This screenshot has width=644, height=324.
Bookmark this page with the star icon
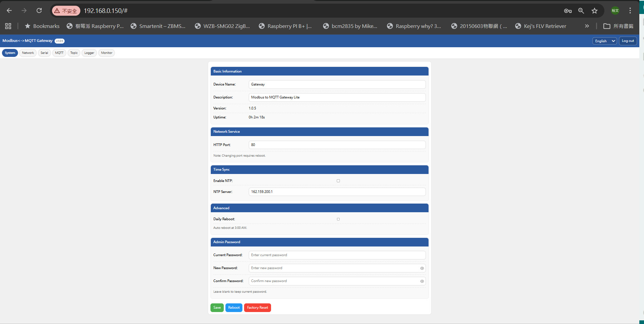(x=594, y=11)
